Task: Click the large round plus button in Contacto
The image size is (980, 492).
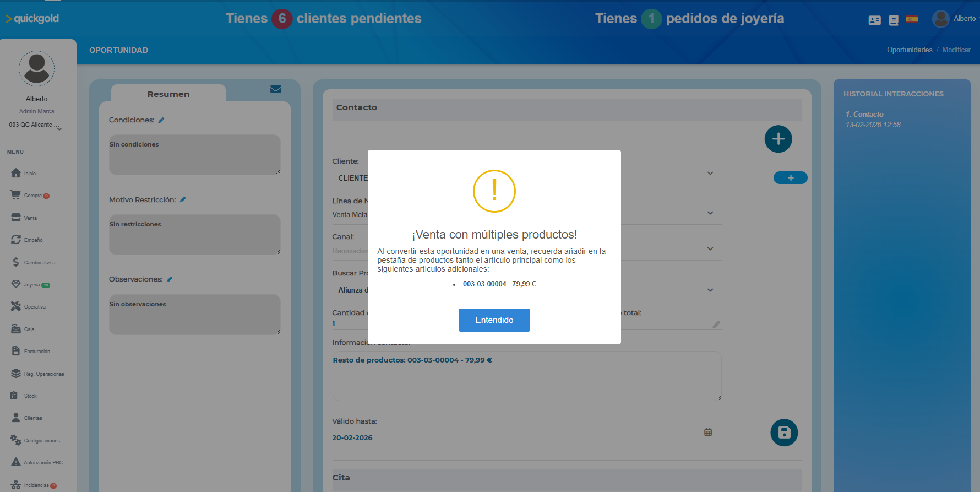Action: point(778,139)
